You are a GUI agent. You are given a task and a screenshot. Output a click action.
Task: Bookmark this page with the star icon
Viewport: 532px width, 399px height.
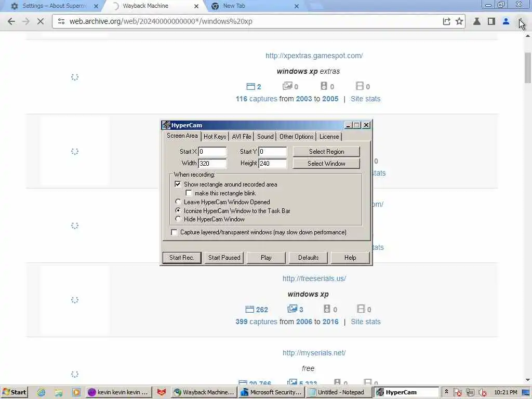459,21
